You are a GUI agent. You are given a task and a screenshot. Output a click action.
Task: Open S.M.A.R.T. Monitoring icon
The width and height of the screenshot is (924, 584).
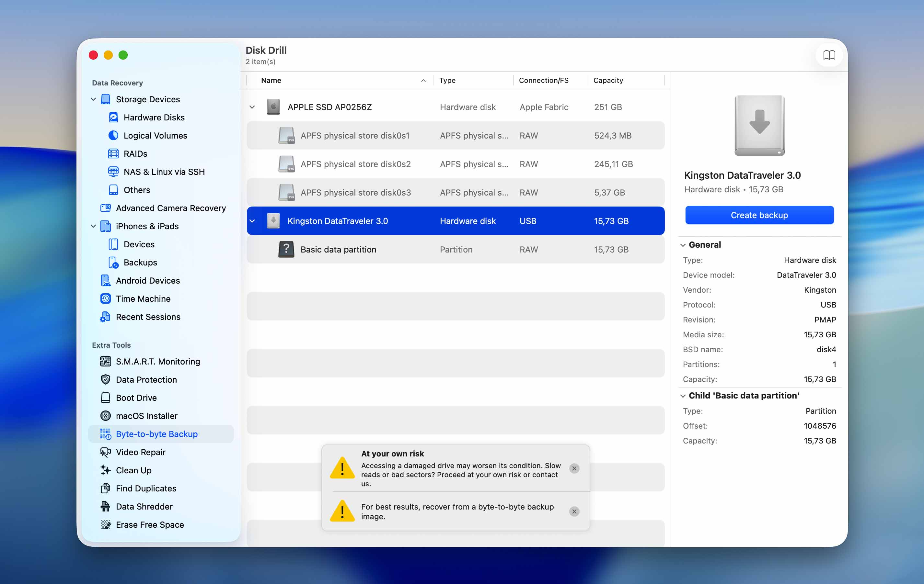[x=106, y=361]
